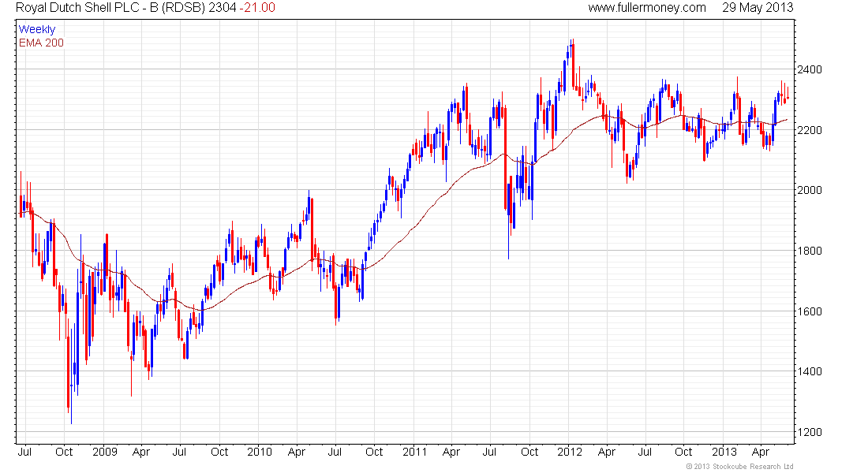
Task: Click the Apr label just after 2010
Action: pyautogui.click(x=297, y=452)
